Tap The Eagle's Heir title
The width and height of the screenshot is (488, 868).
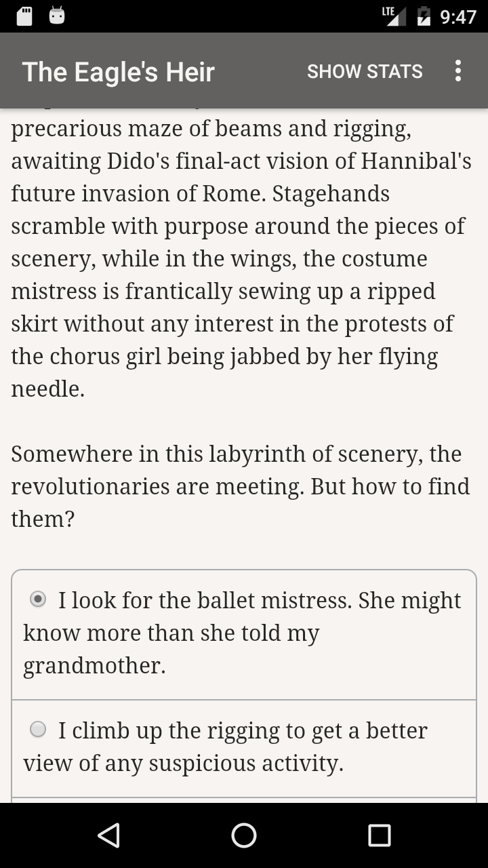tap(119, 72)
